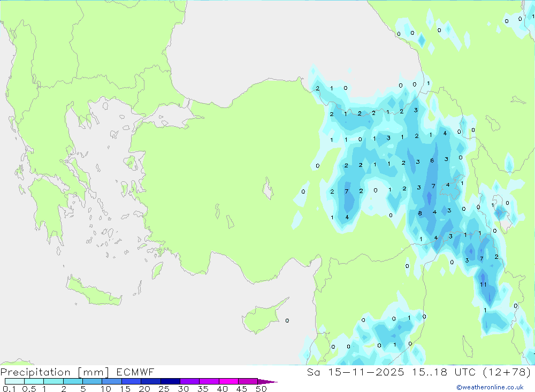
Task: Click the 45–50 mm legend color swatch
Action: pos(248,381)
